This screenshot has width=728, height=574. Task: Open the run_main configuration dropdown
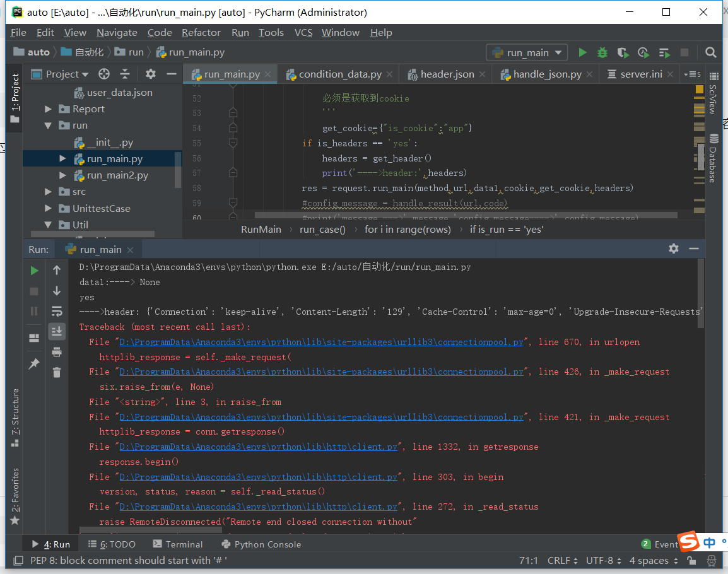[527, 52]
